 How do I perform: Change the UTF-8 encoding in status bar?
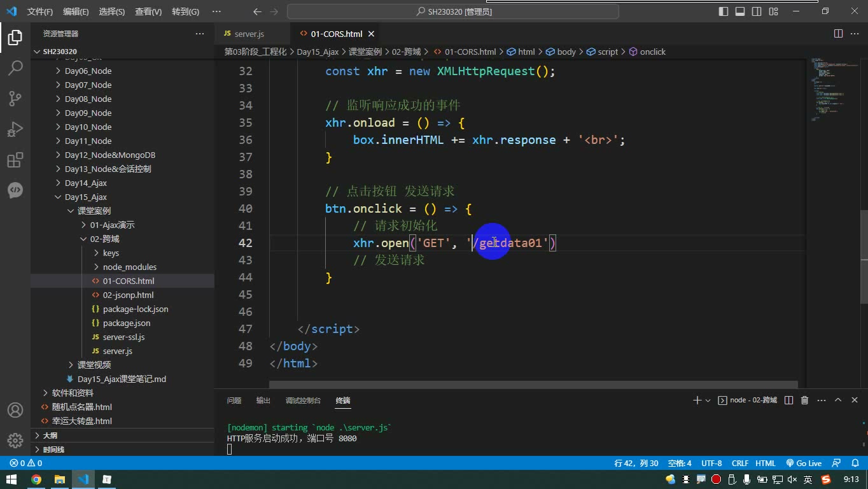(711, 463)
